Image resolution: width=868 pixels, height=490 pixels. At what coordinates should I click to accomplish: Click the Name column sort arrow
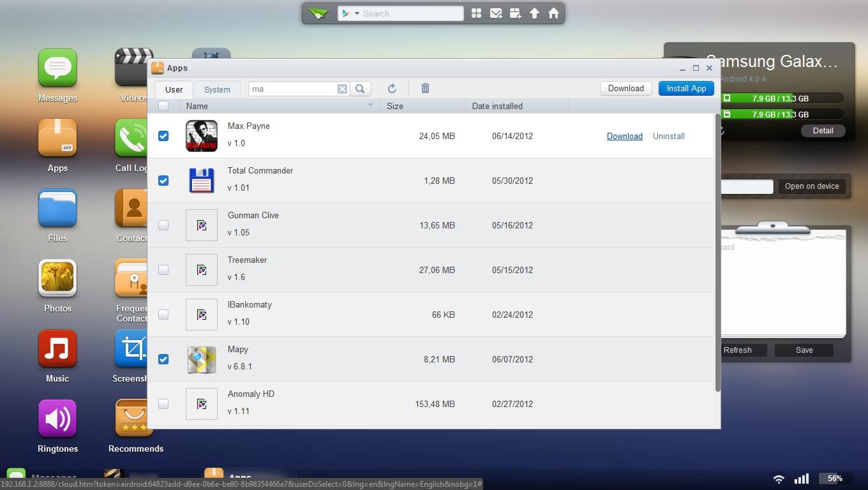[x=370, y=105]
